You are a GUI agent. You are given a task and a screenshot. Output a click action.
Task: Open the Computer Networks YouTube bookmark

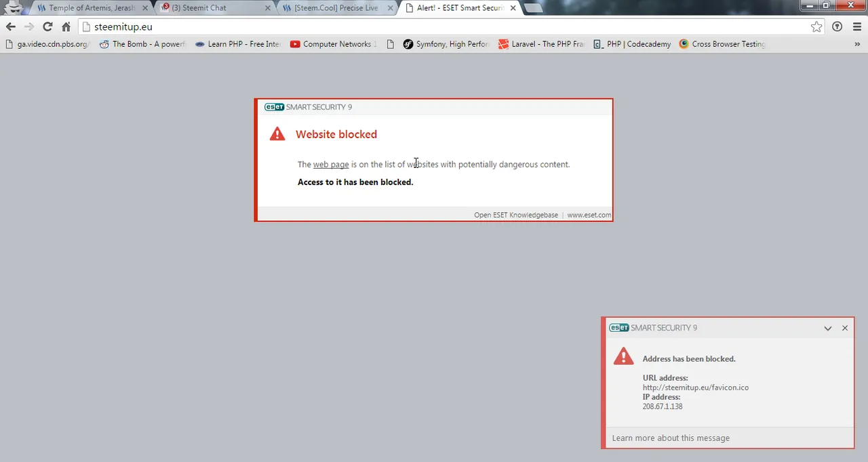(333, 44)
